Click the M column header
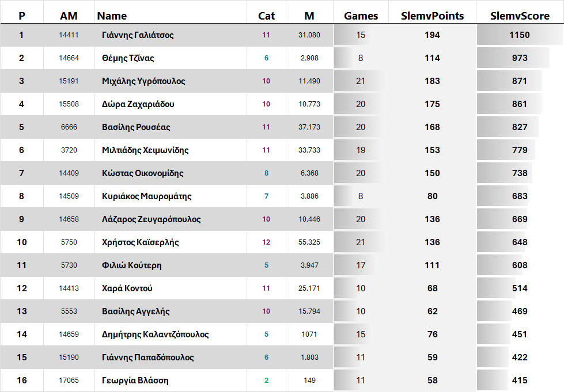Image resolution: width=564 pixels, height=392 pixels. click(309, 16)
